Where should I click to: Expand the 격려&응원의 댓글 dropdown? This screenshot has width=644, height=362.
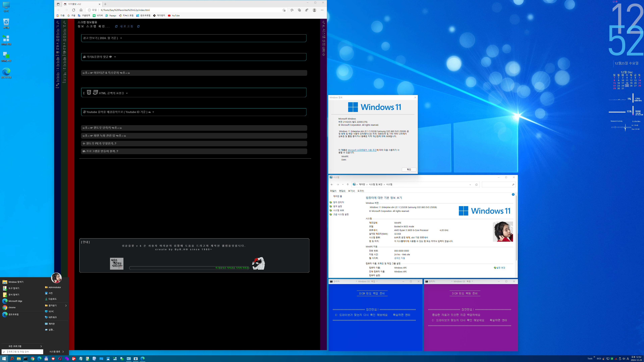[x=194, y=57]
